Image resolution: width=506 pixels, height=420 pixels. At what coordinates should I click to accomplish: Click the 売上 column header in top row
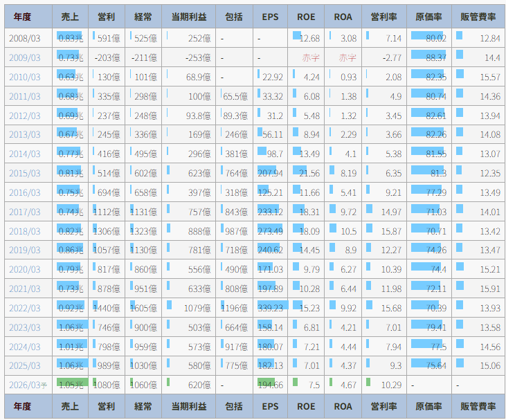coord(70,17)
